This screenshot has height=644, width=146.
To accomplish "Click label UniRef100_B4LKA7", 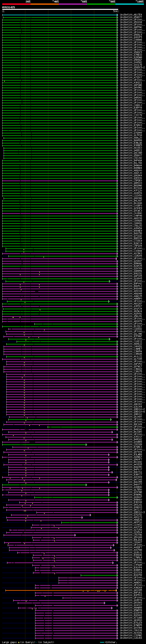I will 131,201.
